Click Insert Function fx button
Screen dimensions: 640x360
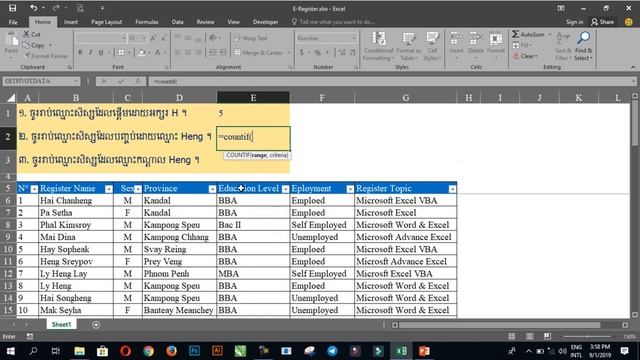pyautogui.click(x=138, y=81)
